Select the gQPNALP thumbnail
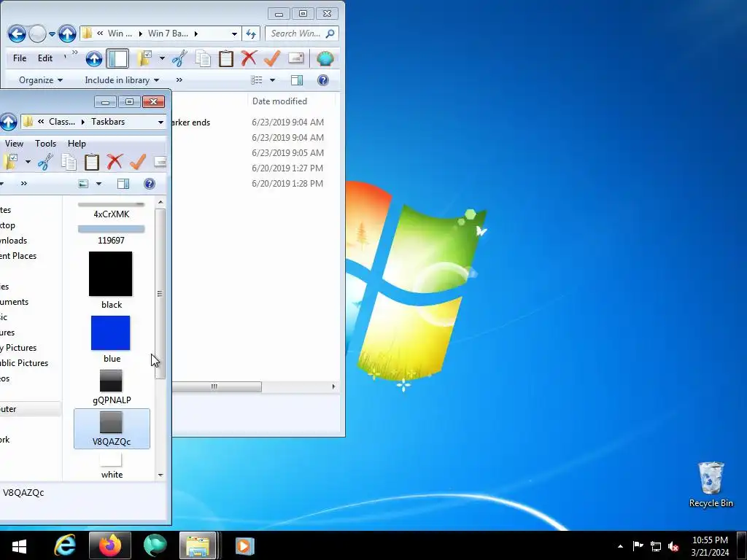This screenshot has width=747, height=560. click(x=111, y=381)
